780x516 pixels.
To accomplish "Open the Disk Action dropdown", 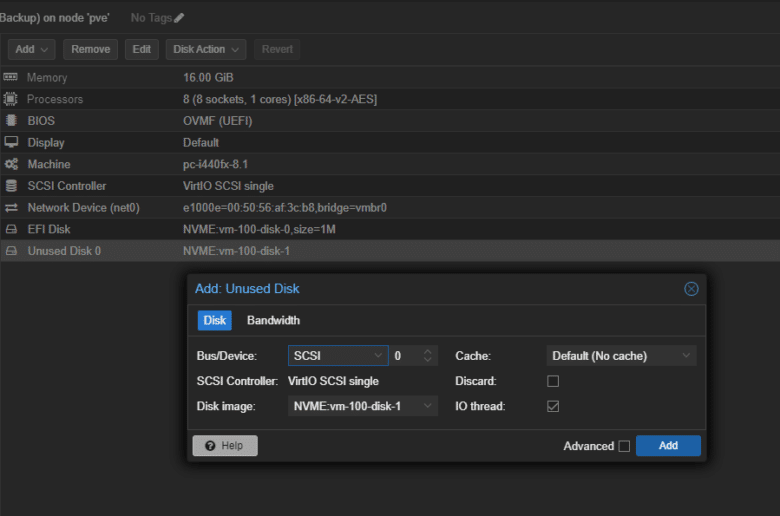I will 206,49.
